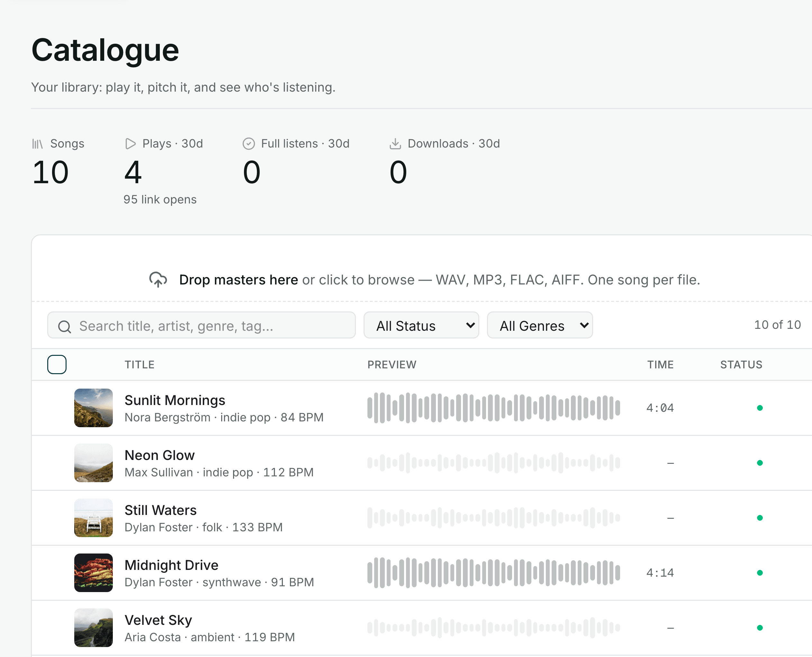Click Neon Glow waveform preview
The width and height of the screenshot is (812, 657).
point(494,463)
